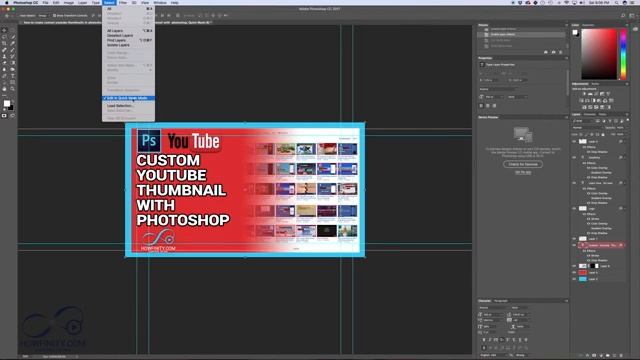Select the Rectangle shape tool
Viewport: 640px width, 360px height.
tap(13, 82)
